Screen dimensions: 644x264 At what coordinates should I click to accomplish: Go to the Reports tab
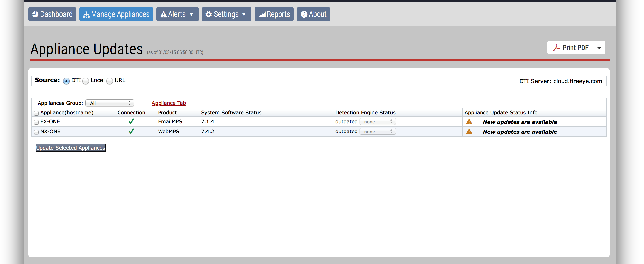(x=274, y=14)
